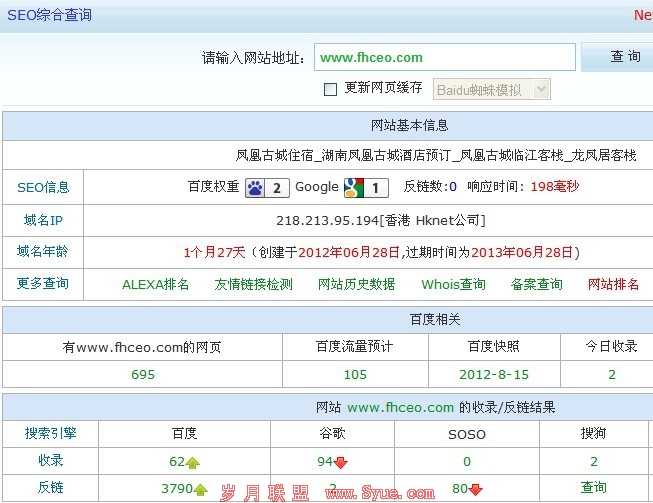Screen dimensions: 653x503
Task: Open the Baidu蜘蛛模拟 dropdown
Action: point(492,89)
